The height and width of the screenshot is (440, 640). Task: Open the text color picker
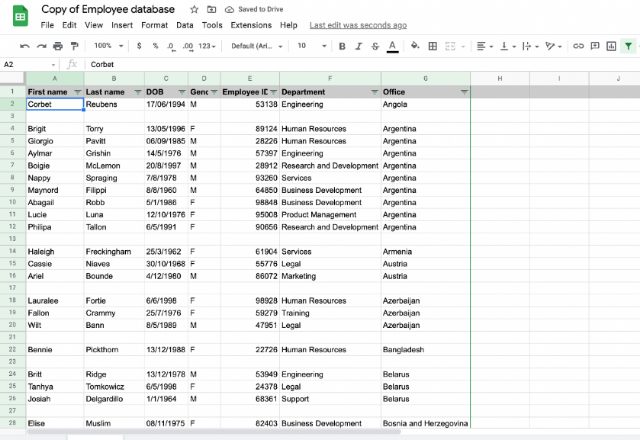click(392, 47)
